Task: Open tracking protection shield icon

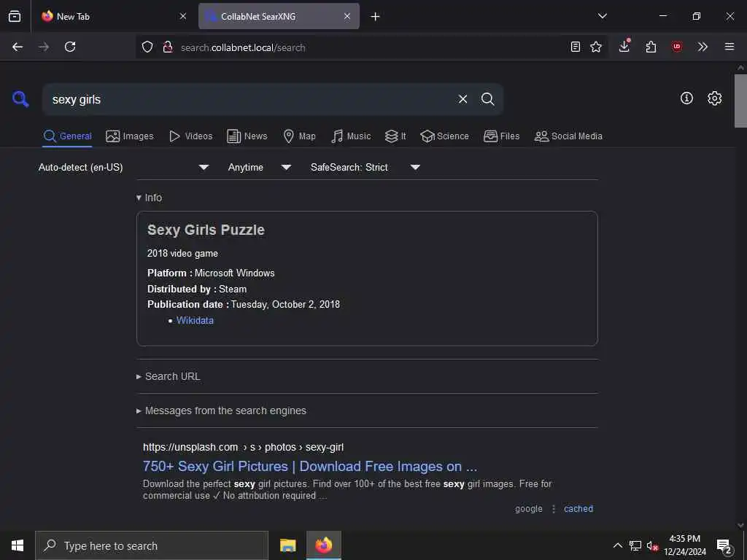Action: click(147, 47)
